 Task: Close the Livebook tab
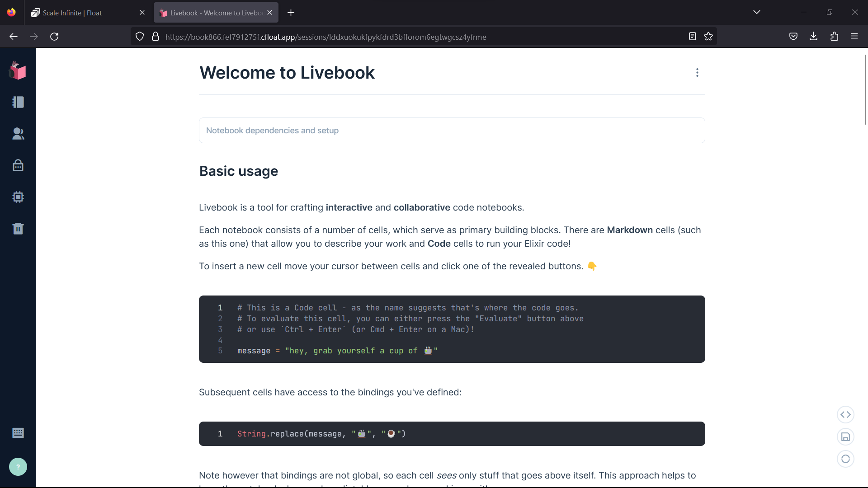269,13
